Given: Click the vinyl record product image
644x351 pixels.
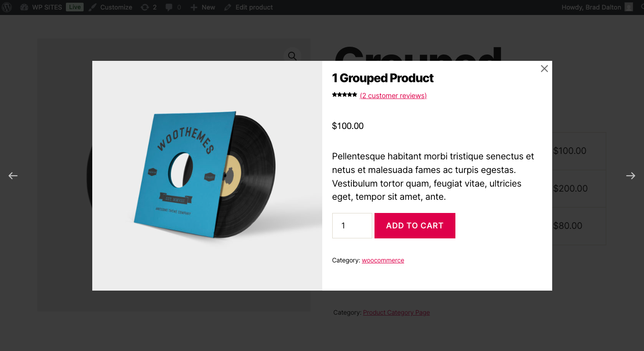Looking at the screenshot, I should pyautogui.click(x=207, y=176).
